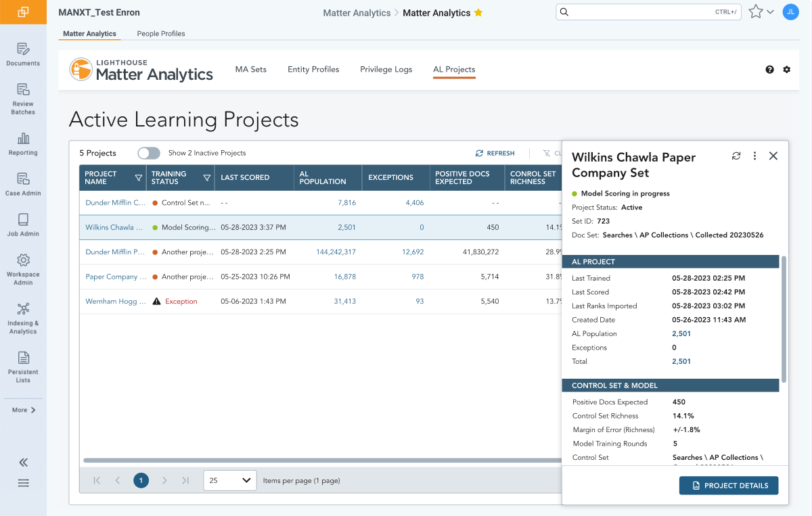Image resolution: width=812 pixels, height=516 pixels.
Task: Open Job Admin in sidebar
Action: pyautogui.click(x=23, y=225)
